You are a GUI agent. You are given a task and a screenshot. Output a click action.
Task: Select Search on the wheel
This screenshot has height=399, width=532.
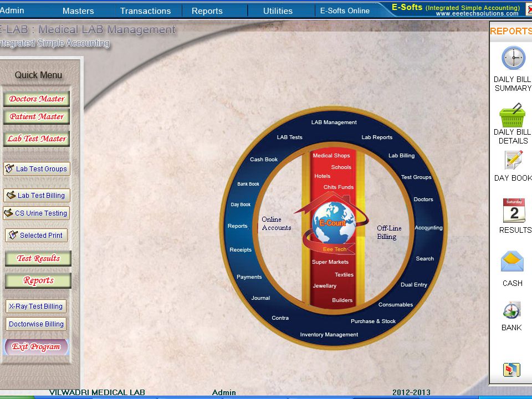tap(425, 259)
